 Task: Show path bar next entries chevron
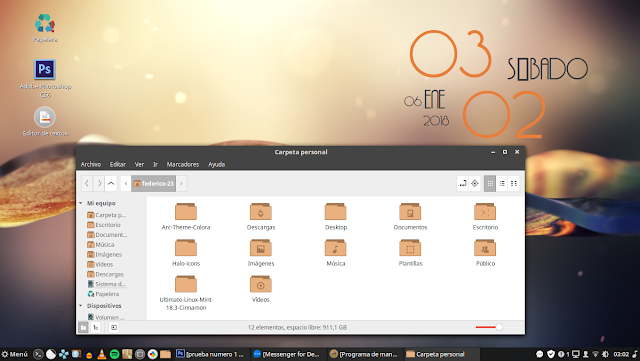(182, 184)
